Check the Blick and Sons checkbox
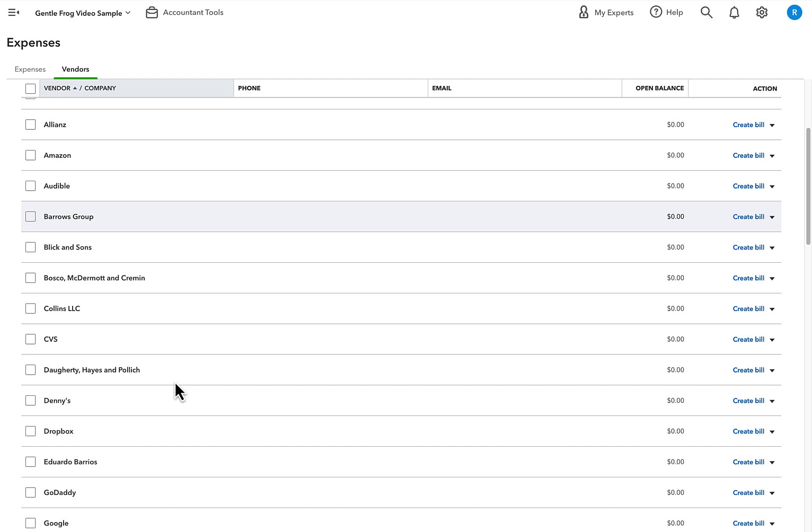812x532 pixels. pyautogui.click(x=31, y=247)
